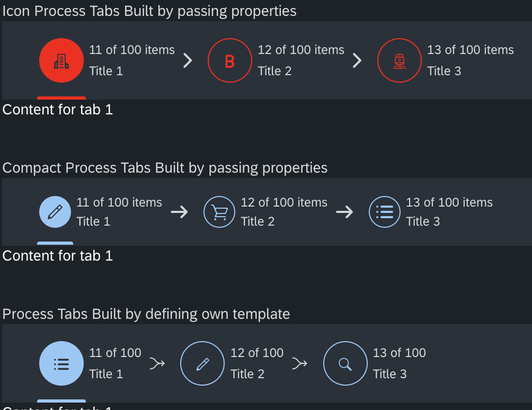532x410 pixels.
Task: Click the red circle containing letter B
Action: tap(229, 60)
